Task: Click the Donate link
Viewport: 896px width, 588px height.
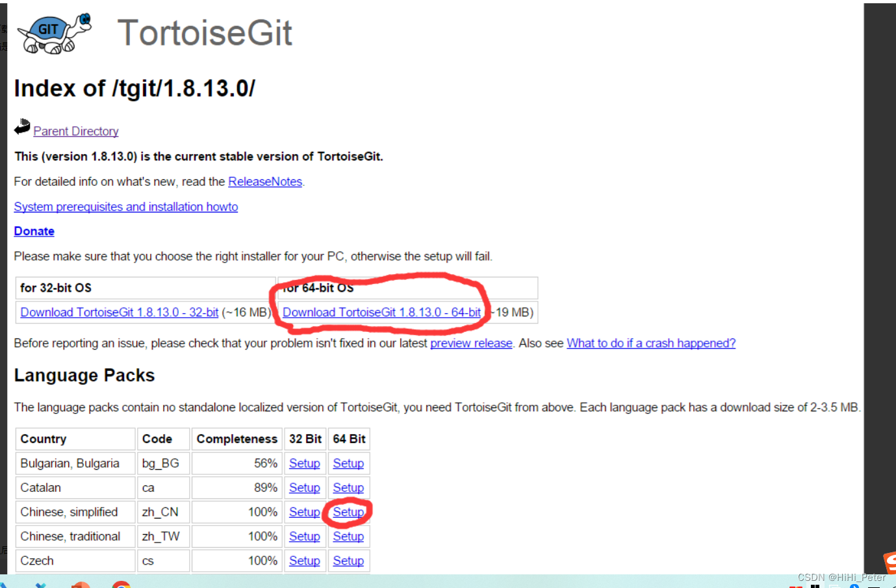Action: pos(34,231)
